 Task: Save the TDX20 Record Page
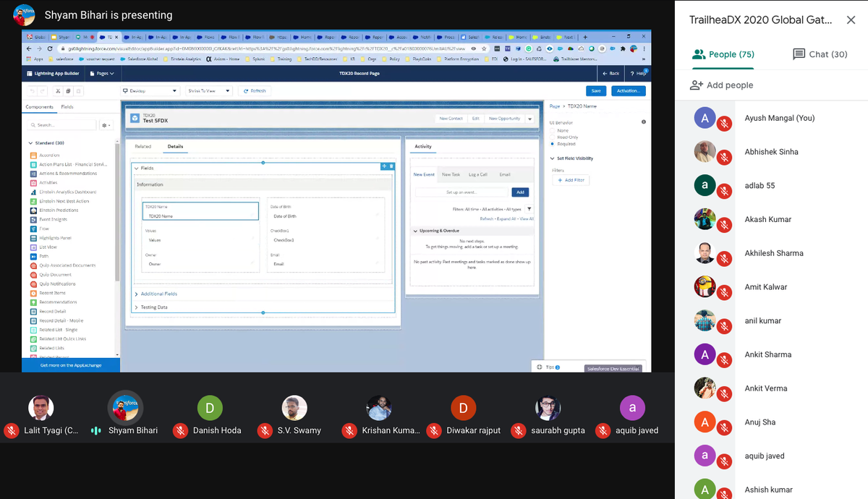point(595,91)
